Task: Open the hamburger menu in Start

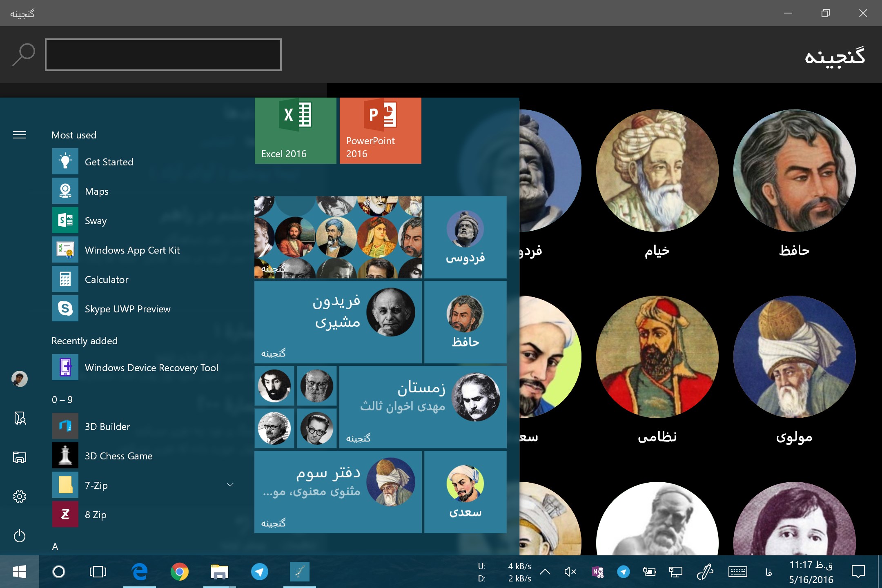Action: coord(20,135)
